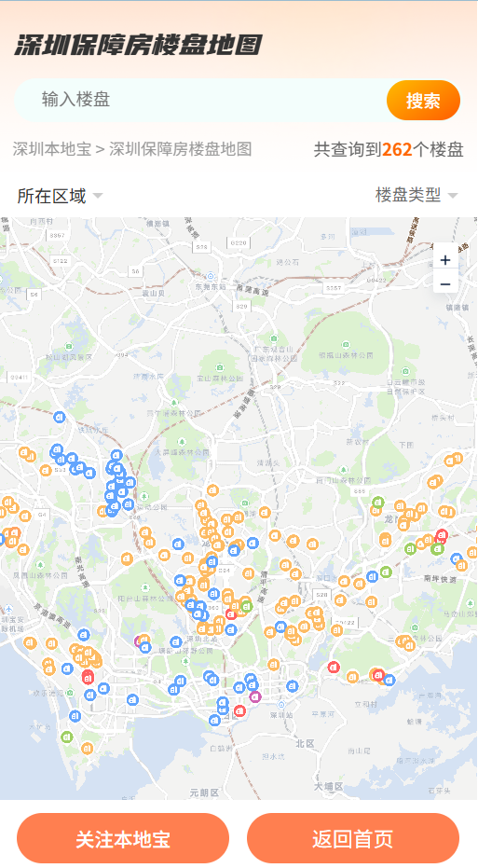Select lone red marker northeast of 深圳站
478x868 pixels.
[x=334, y=667]
